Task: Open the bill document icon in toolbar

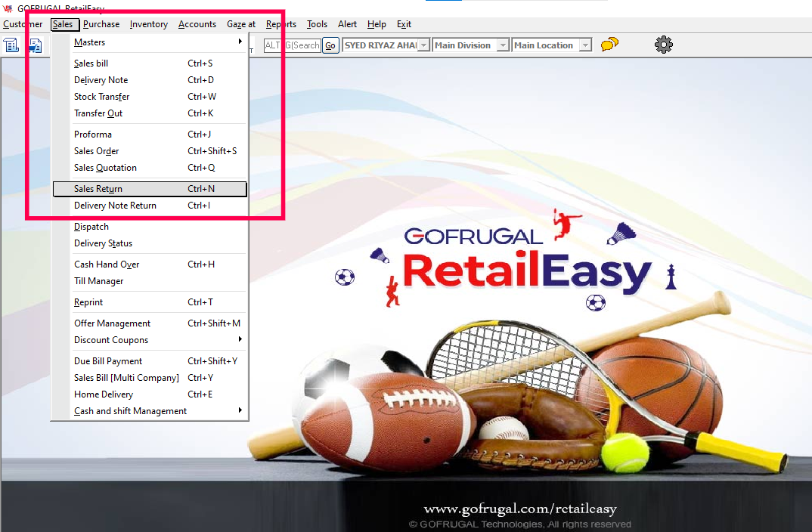Action: [x=11, y=45]
